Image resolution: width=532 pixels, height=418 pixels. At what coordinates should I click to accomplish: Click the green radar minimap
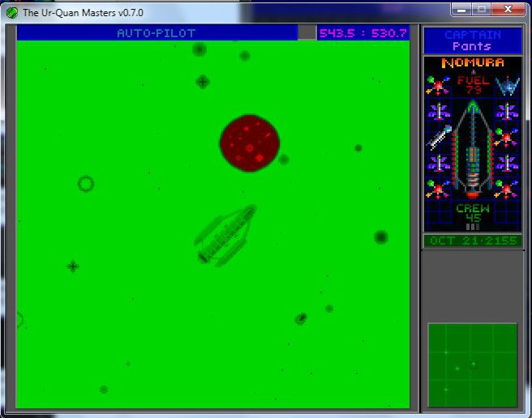[x=473, y=365]
